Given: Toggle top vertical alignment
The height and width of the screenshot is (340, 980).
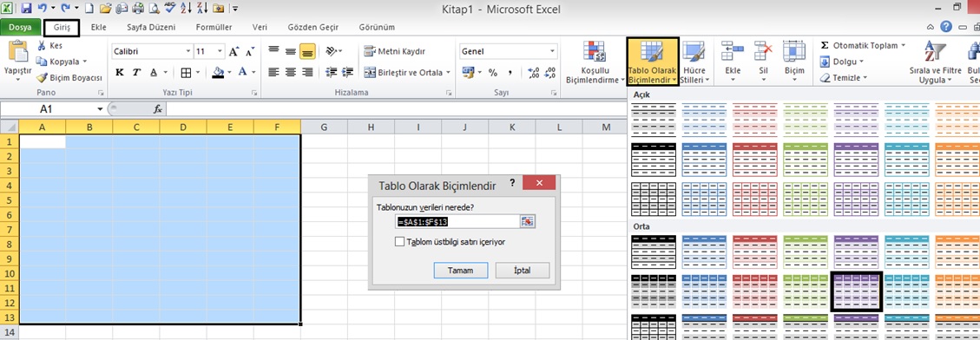Looking at the screenshot, I should 273,51.
